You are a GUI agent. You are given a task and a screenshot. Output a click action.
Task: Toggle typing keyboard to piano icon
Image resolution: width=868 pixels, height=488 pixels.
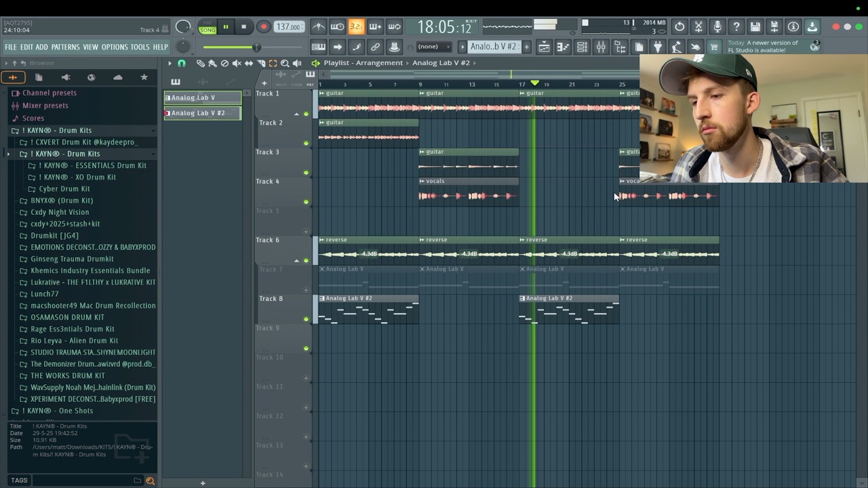click(x=318, y=47)
